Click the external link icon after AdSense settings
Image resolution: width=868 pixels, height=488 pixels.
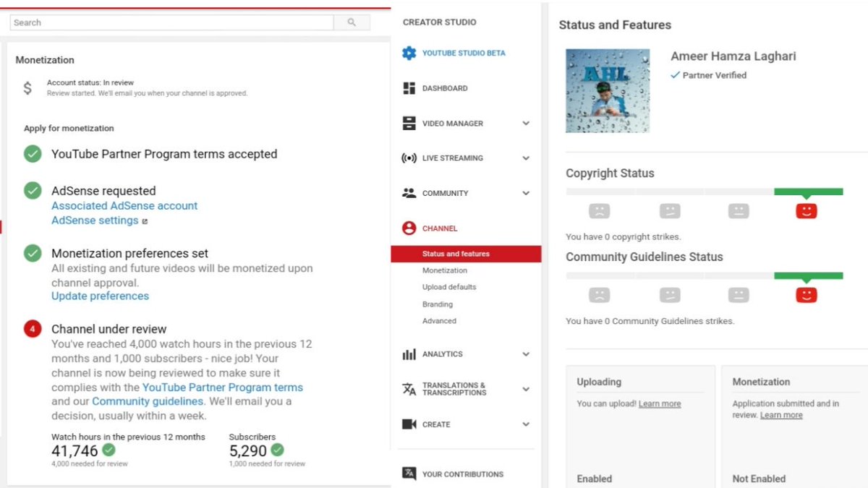pos(145,221)
